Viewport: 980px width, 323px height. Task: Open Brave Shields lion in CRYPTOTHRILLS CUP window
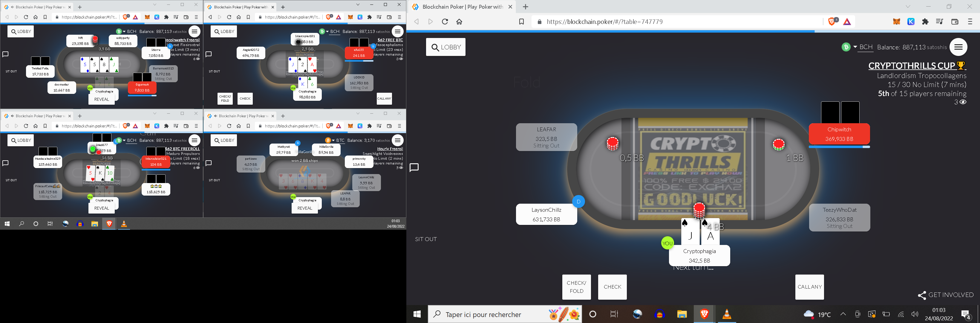tap(832, 22)
